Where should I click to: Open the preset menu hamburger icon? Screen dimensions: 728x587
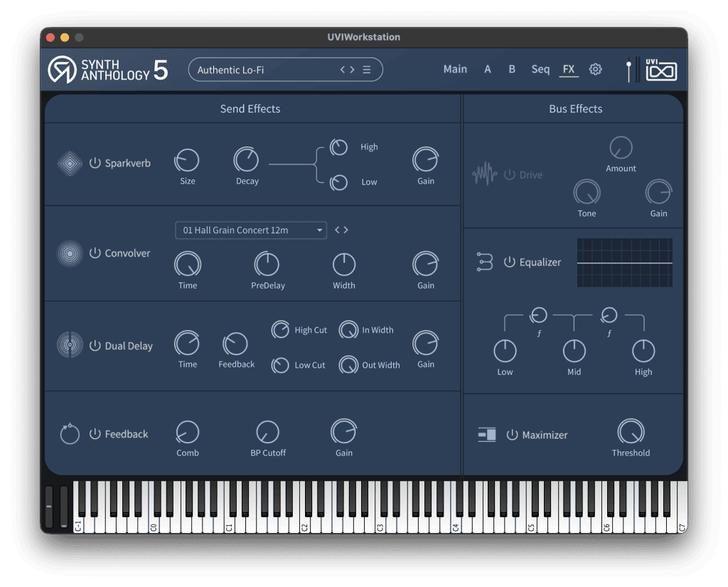point(366,70)
